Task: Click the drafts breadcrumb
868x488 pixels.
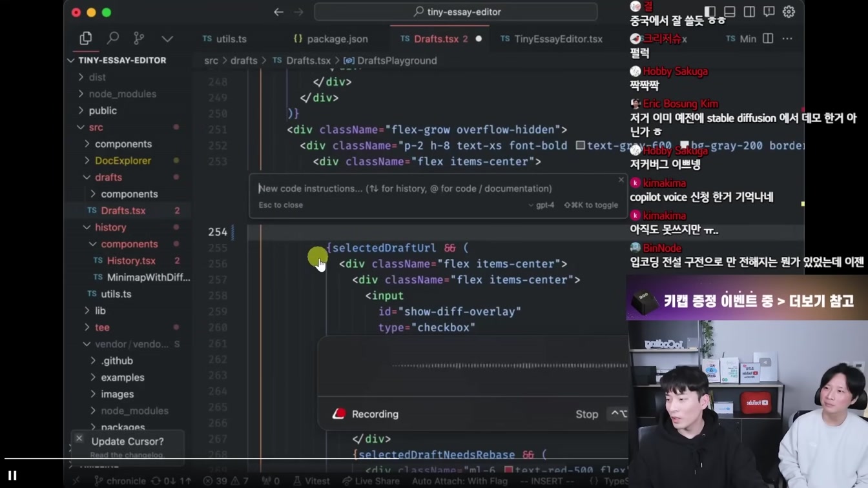Action: coord(243,61)
